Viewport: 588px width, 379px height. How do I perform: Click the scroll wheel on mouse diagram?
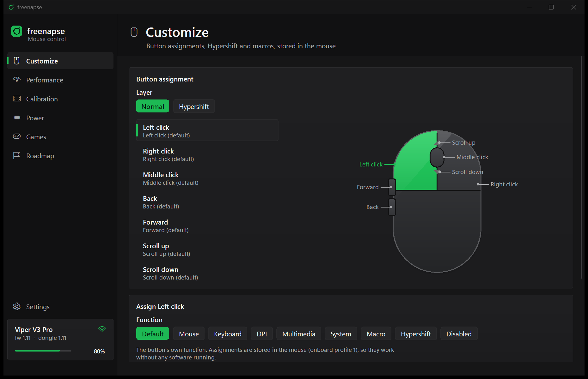click(x=437, y=157)
